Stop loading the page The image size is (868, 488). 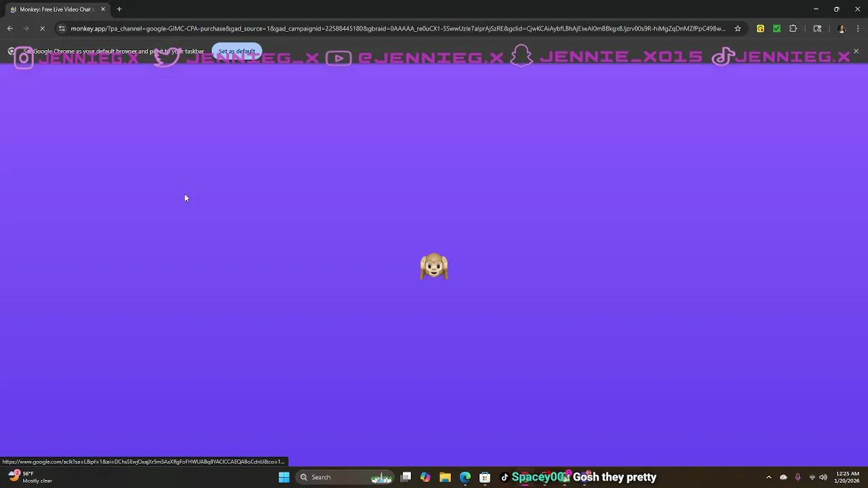pyautogui.click(x=42, y=28)
